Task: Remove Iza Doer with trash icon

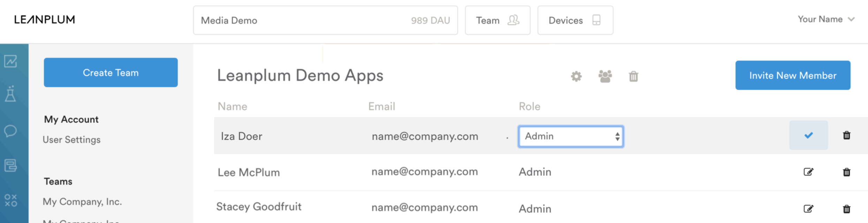Action: [846, 135]
